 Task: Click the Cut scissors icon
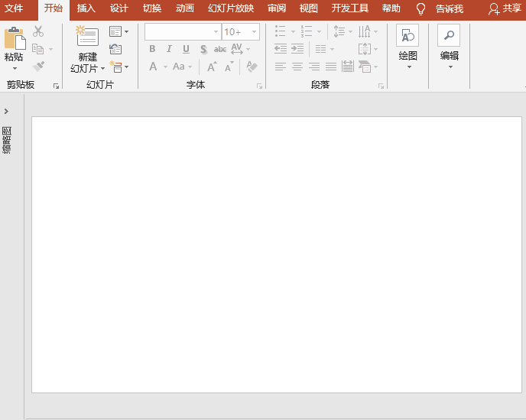(x=38, y=31)
